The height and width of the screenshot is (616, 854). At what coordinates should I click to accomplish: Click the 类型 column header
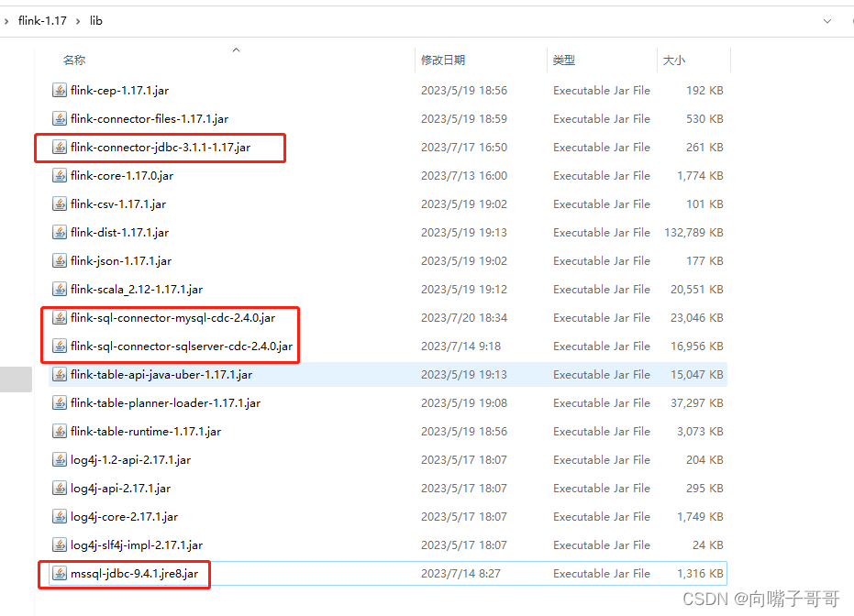coord(564,59)
